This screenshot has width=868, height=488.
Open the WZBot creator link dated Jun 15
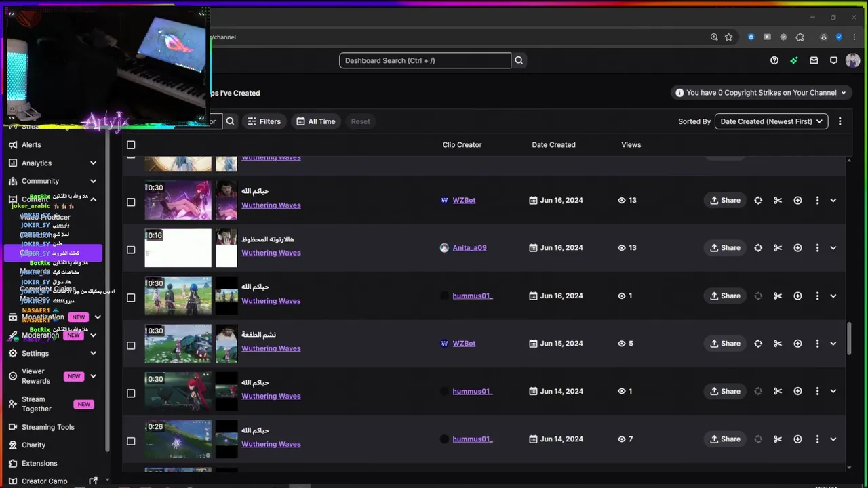coord(464,344)
